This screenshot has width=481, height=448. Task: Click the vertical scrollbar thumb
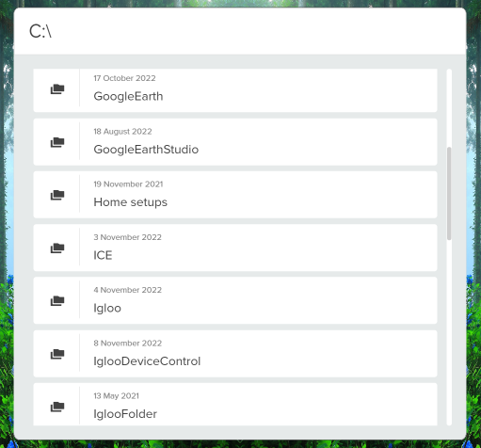point(449,193)
